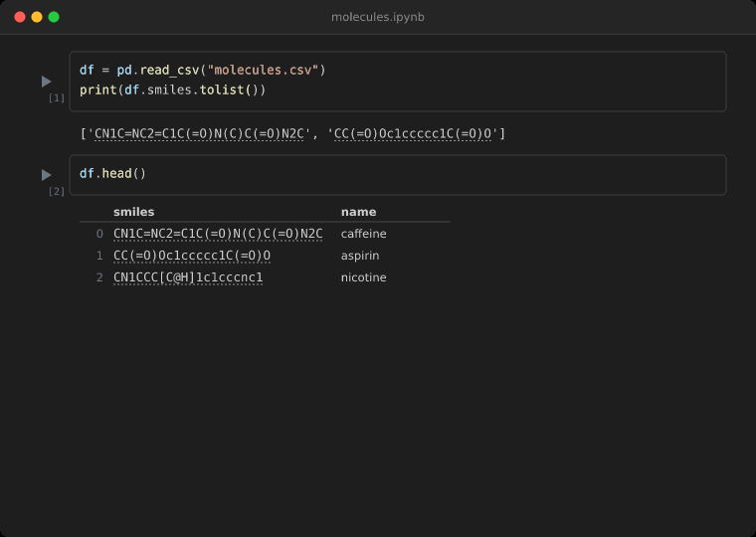Viewport: 756px width, 537px height.
Task: Click the "molecules.csv" string in code
Action: [x=263, y=71]
